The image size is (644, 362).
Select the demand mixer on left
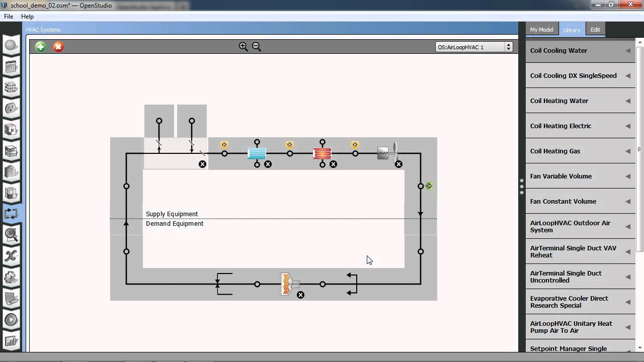224,284
